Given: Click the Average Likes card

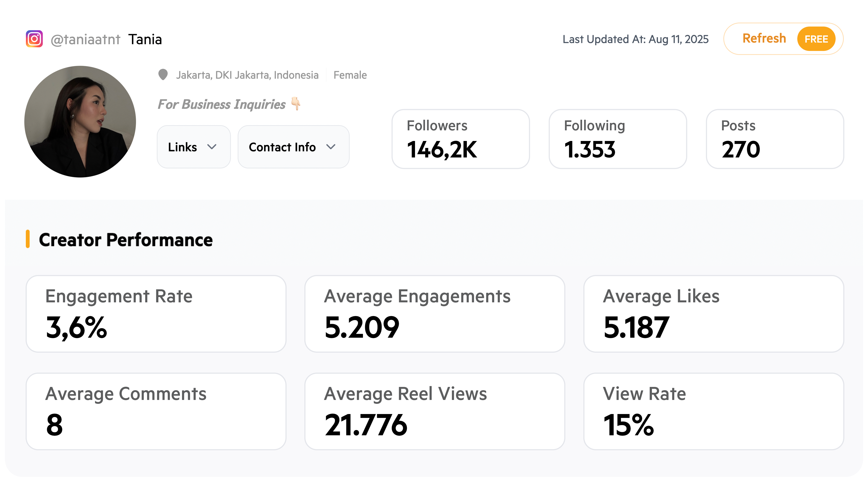Looking at the screenshot, I should pyautogui.click(x=713, y=314).
